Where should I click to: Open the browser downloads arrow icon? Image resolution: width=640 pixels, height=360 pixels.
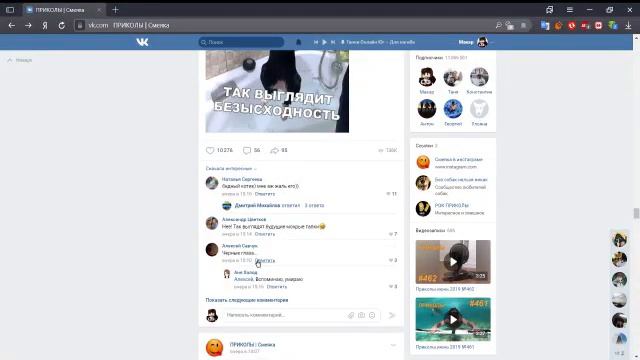[x=628, y=25]
